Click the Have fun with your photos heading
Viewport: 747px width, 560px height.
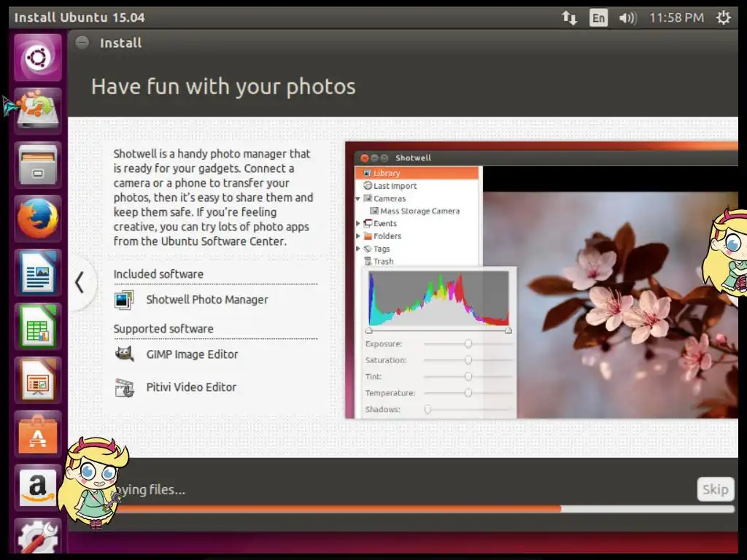pos(223,87)
